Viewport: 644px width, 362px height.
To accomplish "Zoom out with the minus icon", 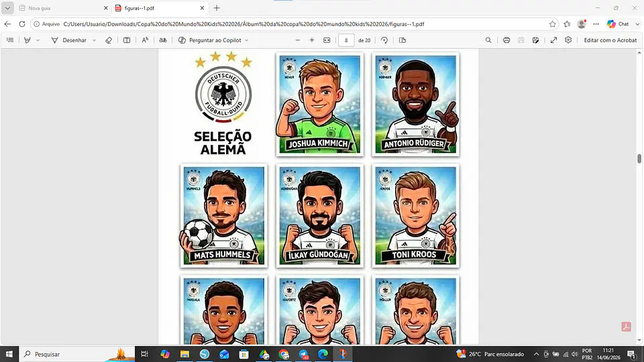I will [x=298, y=40].
